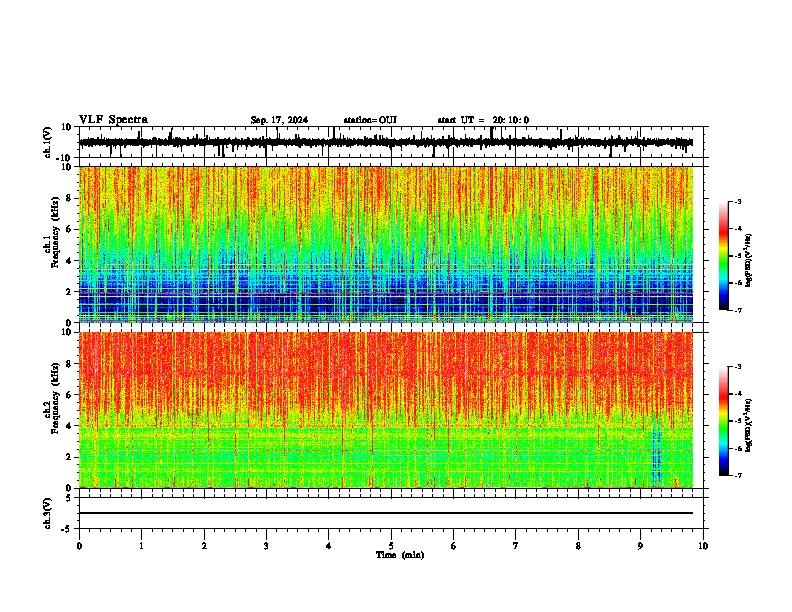Click the "4" kHz tick on ch.2 frequency axis
Screen dimensions: 792x612
coord(70,426)
